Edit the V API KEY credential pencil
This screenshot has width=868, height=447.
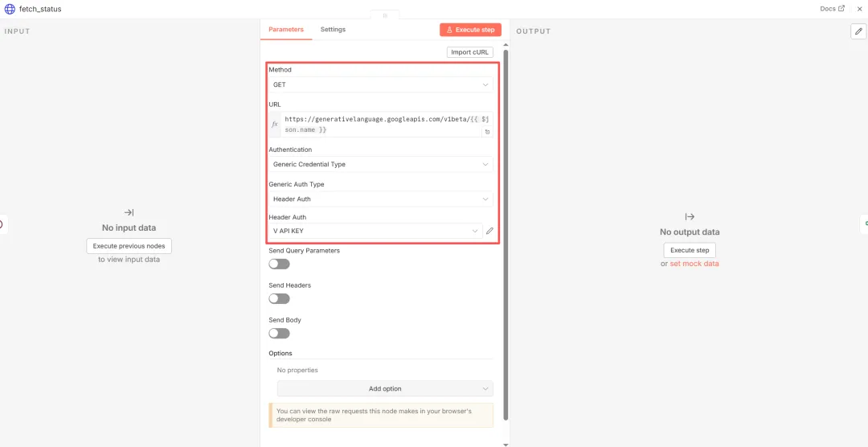click(x=489, y=231)
